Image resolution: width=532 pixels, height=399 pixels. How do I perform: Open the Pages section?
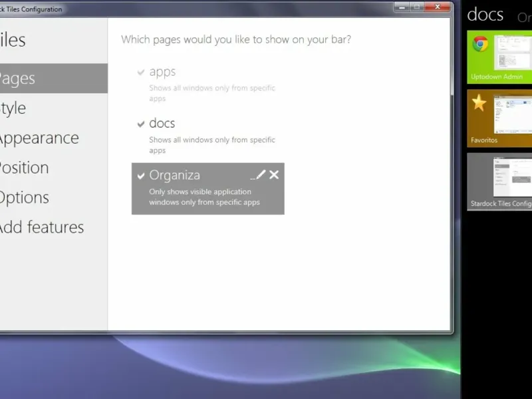(x=54, y=78)
